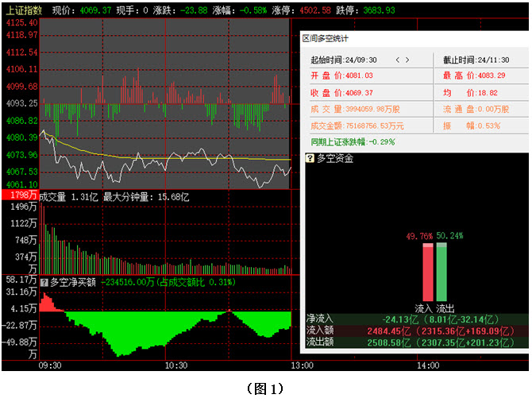The image size is (532, 406).
Task: Click the highlighted 1798万 volume axis label
Action: [19, 195]
